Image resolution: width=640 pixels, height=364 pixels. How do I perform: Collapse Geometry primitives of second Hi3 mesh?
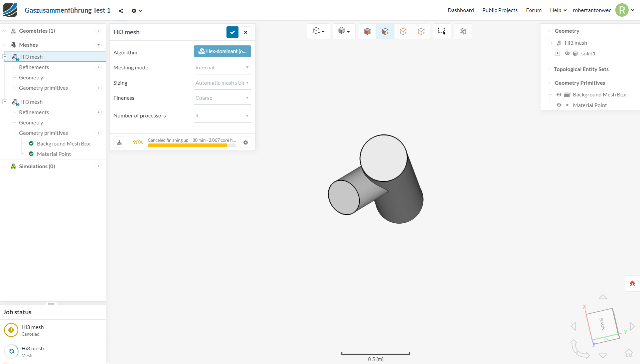(13, 133)
